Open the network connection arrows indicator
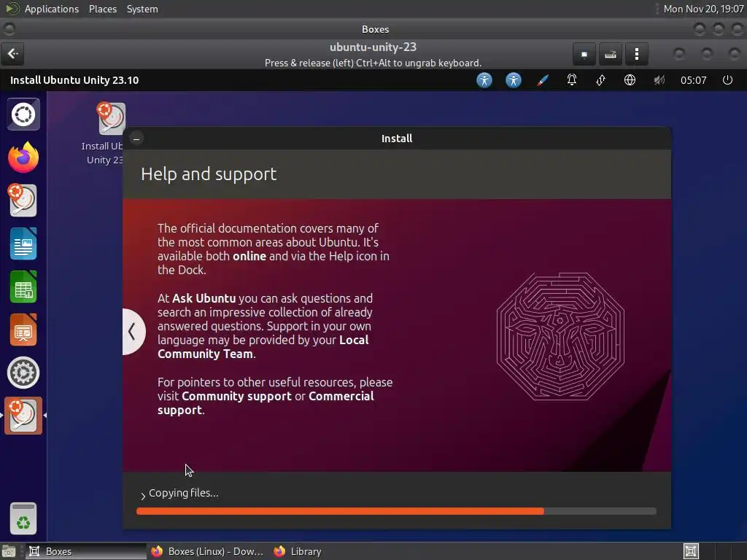Viewport: 747px width, 560px height. pyautogui.click(x=601, y=80)
